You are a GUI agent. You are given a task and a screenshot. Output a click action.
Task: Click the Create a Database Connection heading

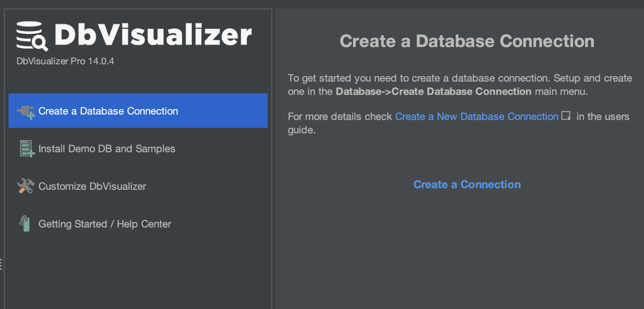(x=467, y=41)
